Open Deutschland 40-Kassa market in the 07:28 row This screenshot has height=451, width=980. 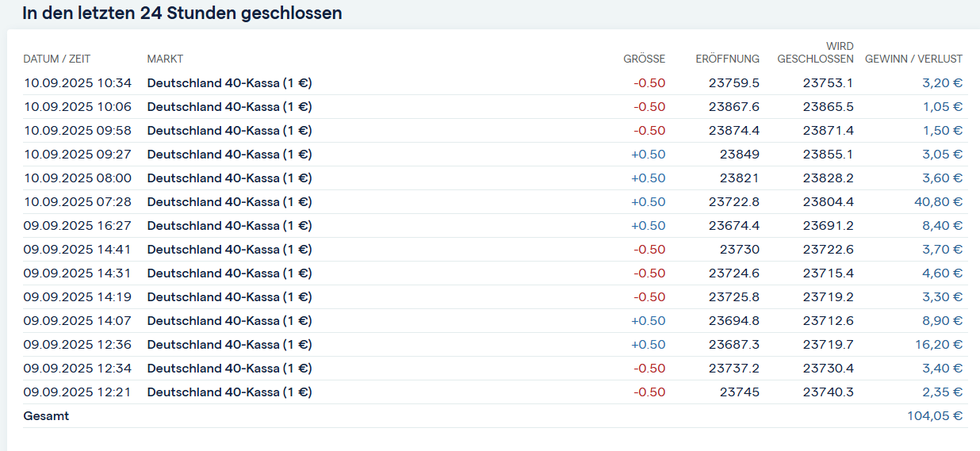pos(229,201)
